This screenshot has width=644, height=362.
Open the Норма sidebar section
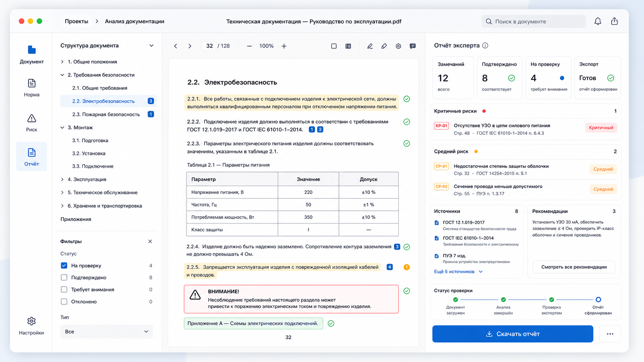(x=32, y=88)
